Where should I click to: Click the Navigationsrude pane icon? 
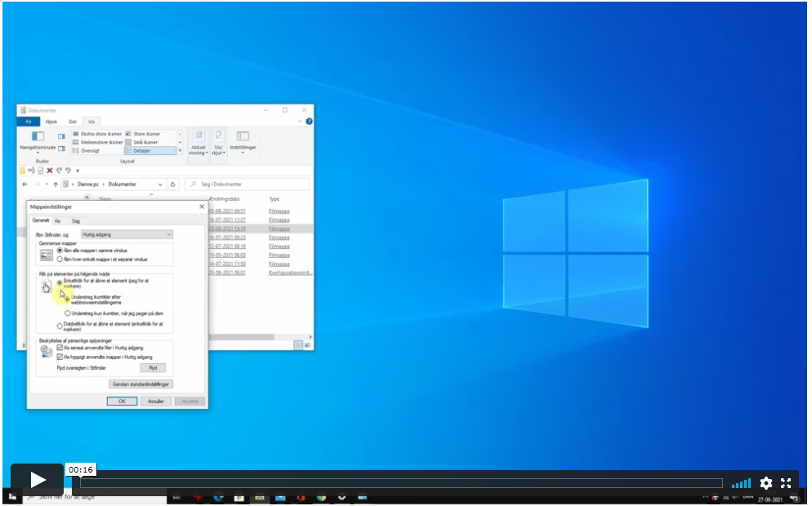pyautogui.click(x=38, y=136)
